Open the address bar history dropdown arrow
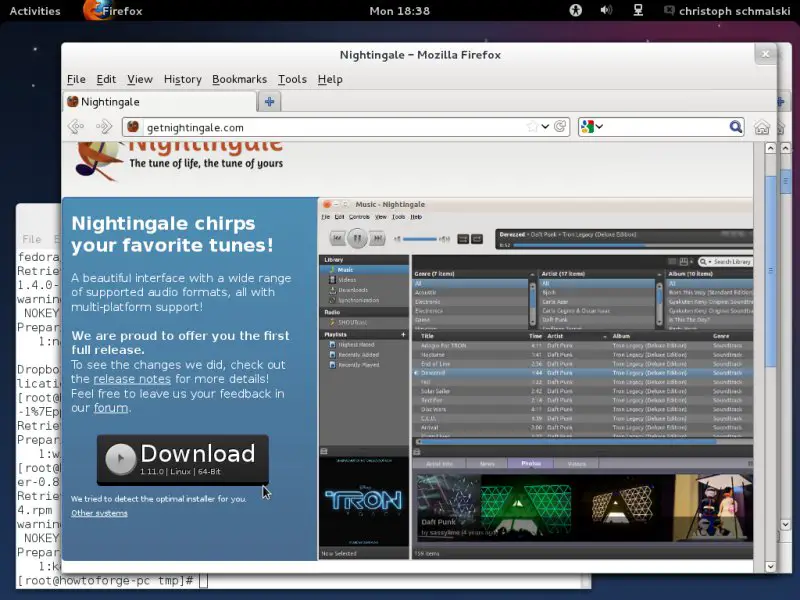Viewport: 800px width, 600px height. pyautogui.click(x=545, y=127)
